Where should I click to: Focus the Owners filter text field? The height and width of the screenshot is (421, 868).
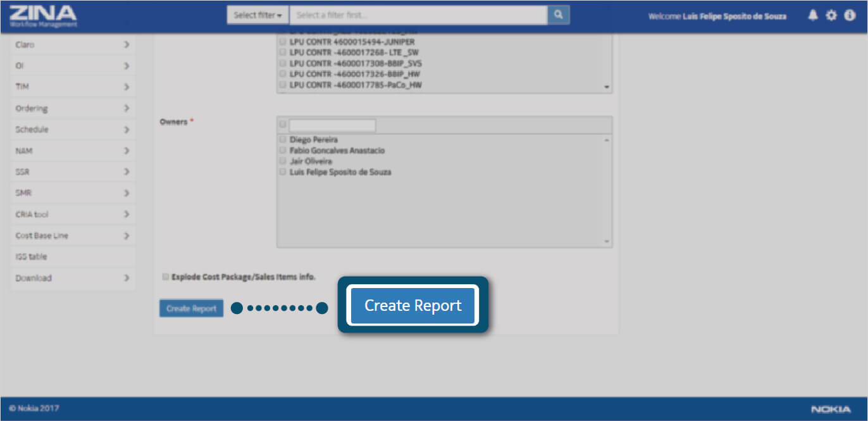point(332,125)
